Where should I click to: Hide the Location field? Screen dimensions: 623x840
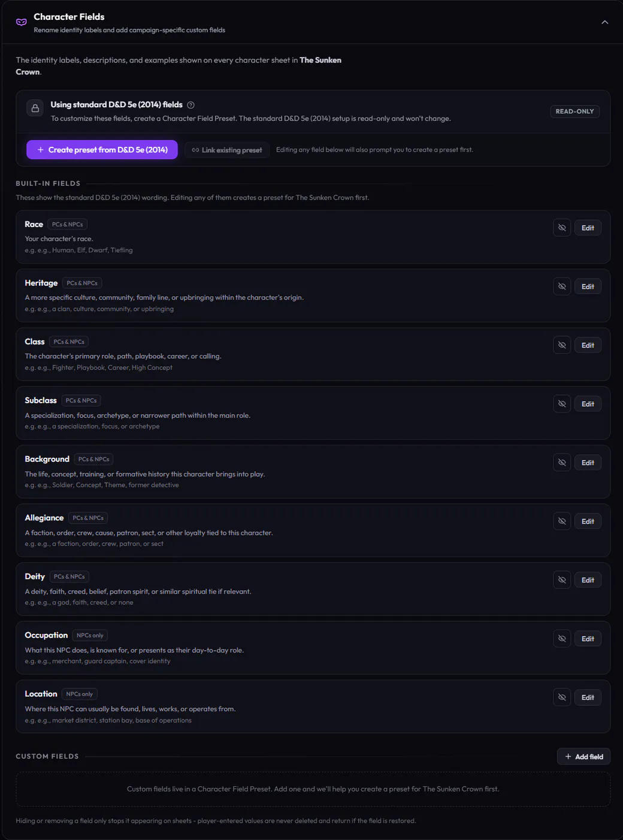click(562, 697)
